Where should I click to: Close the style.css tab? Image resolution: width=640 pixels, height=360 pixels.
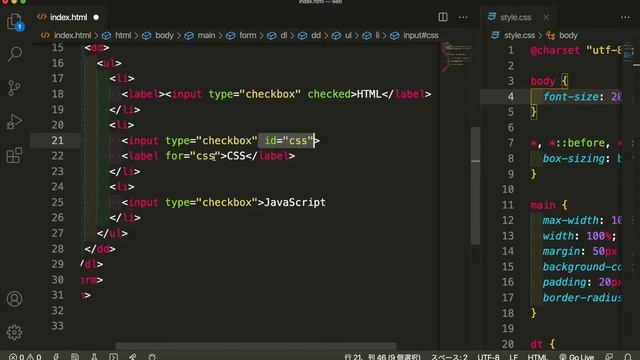(546, 17)
